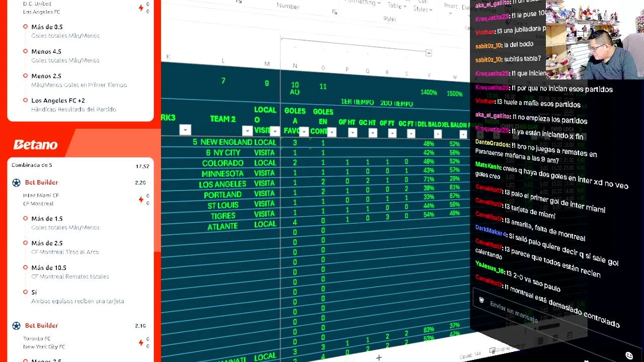Viewport: 644px width, 362px height.
Task: Click the first Bet Builder link for Inter Miami
Action: click(41, 183)
